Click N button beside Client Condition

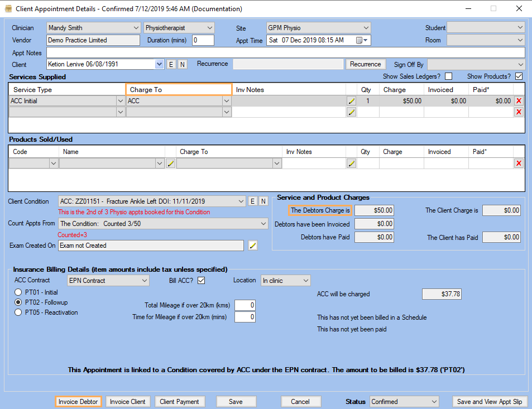click(x=263, y=201)
